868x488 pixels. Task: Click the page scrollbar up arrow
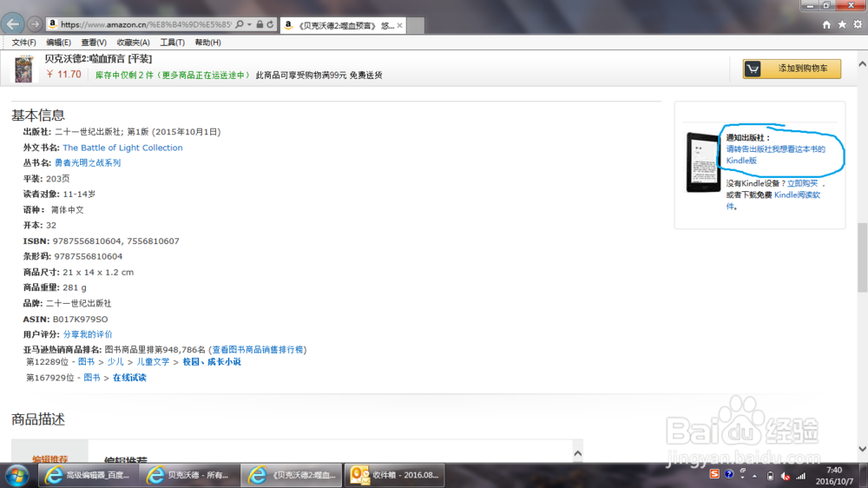pyautogui.click(x=862, y=64)
